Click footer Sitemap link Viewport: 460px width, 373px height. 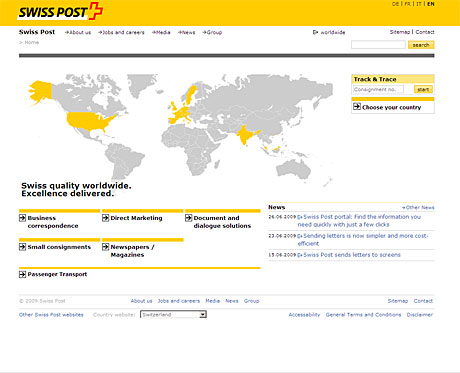[398, 301]
